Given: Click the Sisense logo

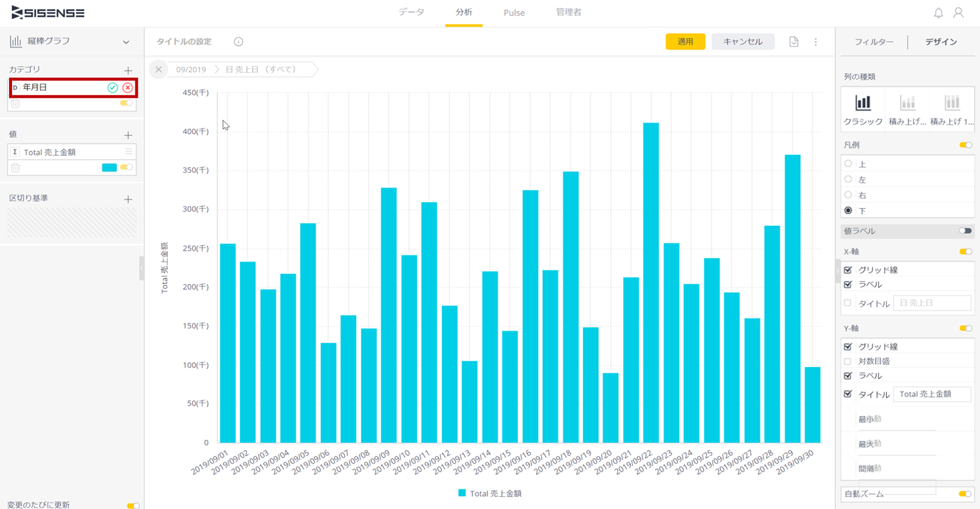Looking at the screenshot, I should [48, 13].
